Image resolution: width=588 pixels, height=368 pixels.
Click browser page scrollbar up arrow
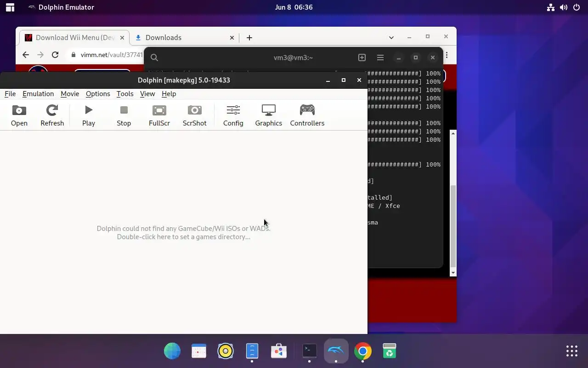[x=453, y=133]
